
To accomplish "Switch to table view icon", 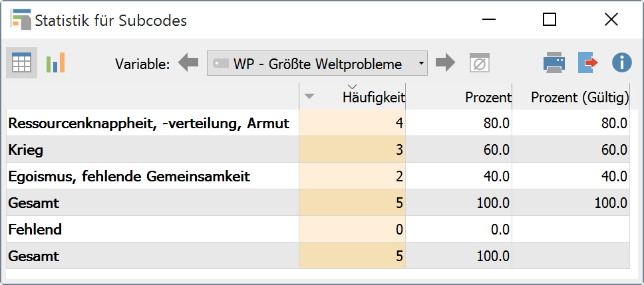I will point(22,64).
